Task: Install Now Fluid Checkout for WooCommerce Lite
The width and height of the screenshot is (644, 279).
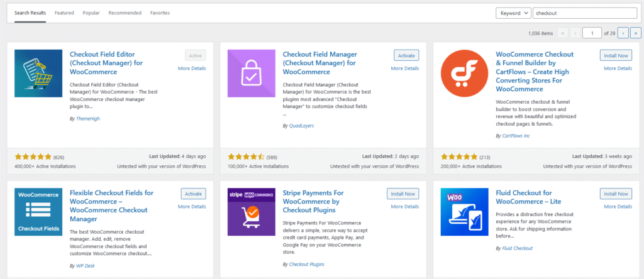Action: 616,194
